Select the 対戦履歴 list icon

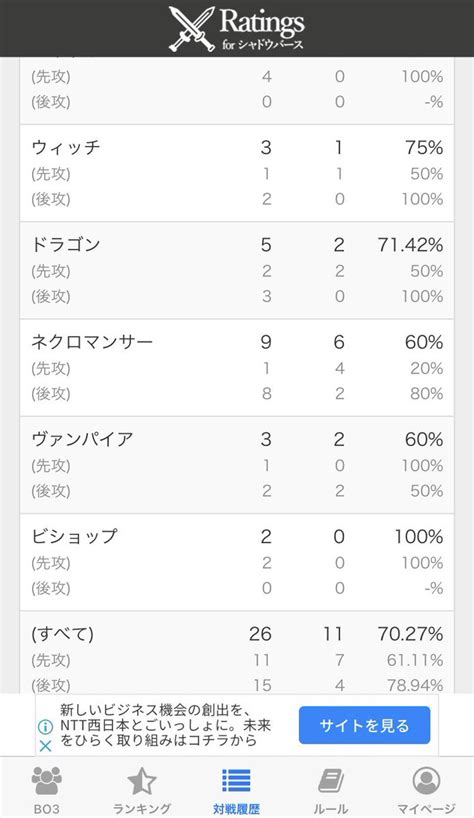pyautogui.click(x=236, y=781)
